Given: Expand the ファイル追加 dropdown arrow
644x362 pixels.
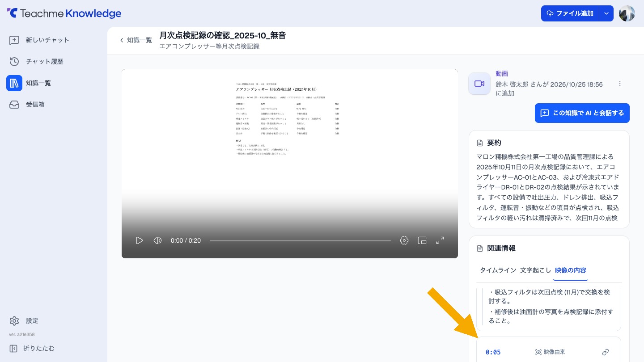Looking at the screenshot, I should [x=606, y=13].
